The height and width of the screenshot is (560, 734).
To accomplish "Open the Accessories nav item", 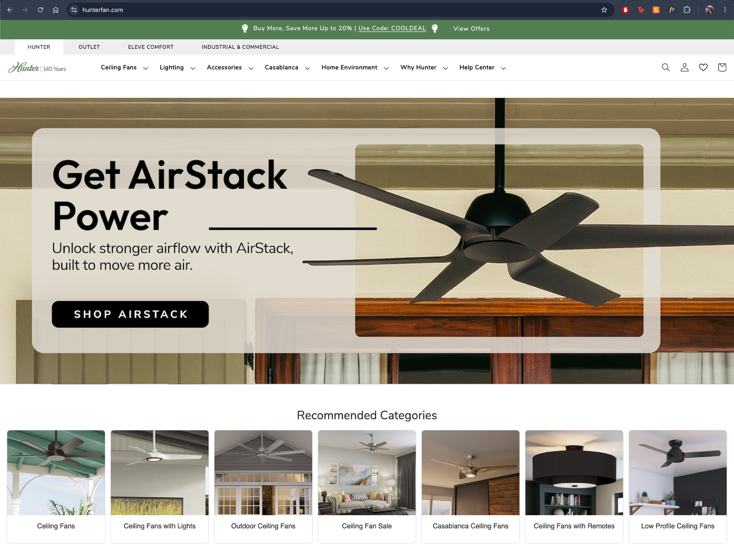I will coord(224,67).
